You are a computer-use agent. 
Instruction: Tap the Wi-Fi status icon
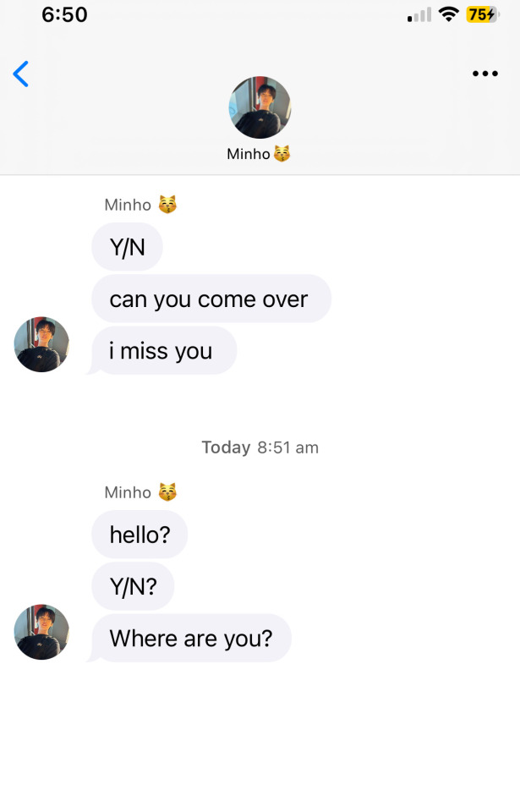coord(448,14)
